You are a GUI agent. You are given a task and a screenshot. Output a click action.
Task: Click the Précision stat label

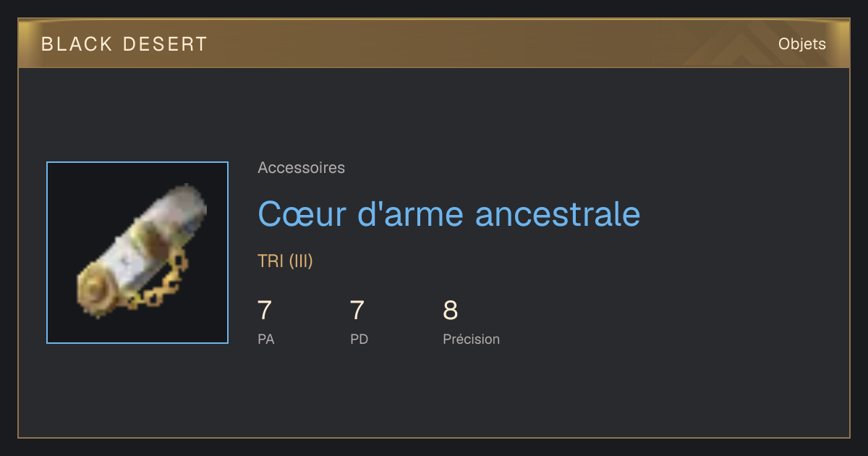tap(471, 339)
